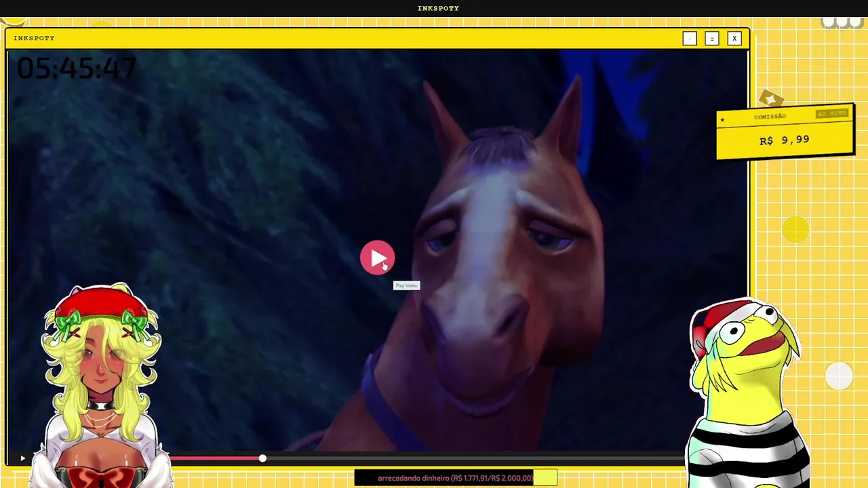Click the Play Video tooltip
868x488 pixels.
point(407,285)
